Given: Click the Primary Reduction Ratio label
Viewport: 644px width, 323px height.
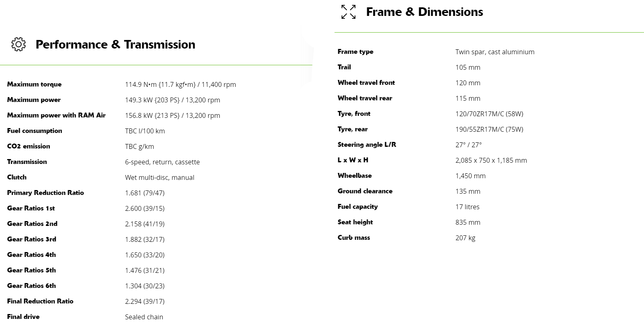Looking at the screenshot, I should pyautogui.click(x=45, y=193).
